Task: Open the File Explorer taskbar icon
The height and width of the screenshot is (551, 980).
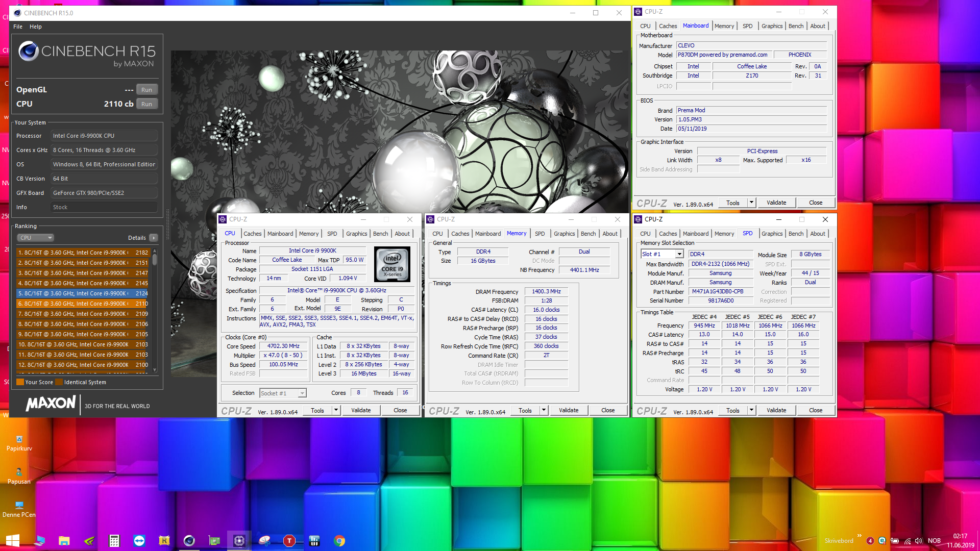Action: tap(64, 541)
